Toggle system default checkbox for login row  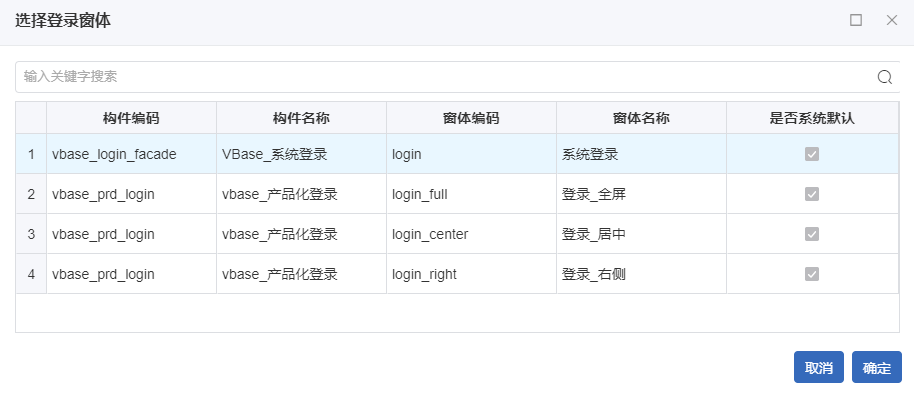click(812, 154)
